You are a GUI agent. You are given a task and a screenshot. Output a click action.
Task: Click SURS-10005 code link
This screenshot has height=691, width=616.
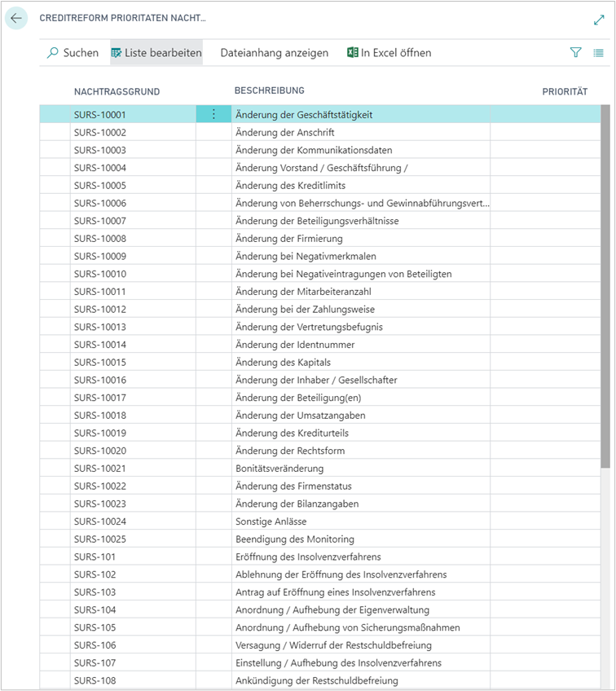(x=100, y=186)
